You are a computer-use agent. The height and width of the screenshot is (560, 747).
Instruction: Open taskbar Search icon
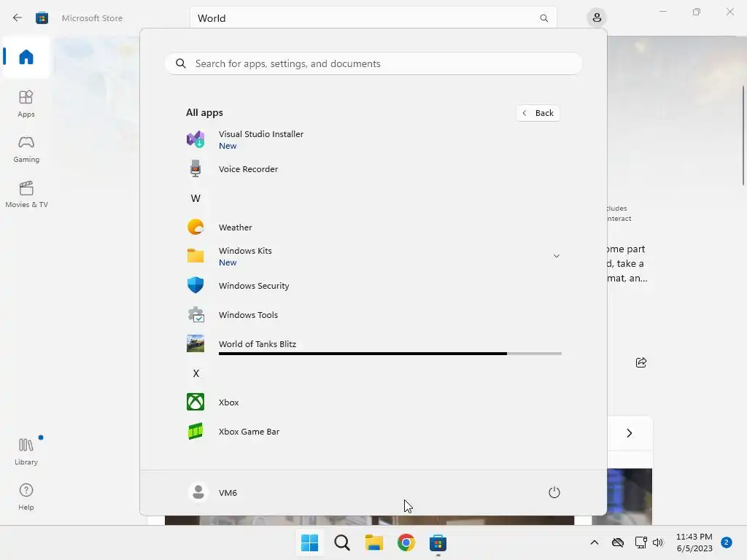pyautogui.click(x=342, y=542)
